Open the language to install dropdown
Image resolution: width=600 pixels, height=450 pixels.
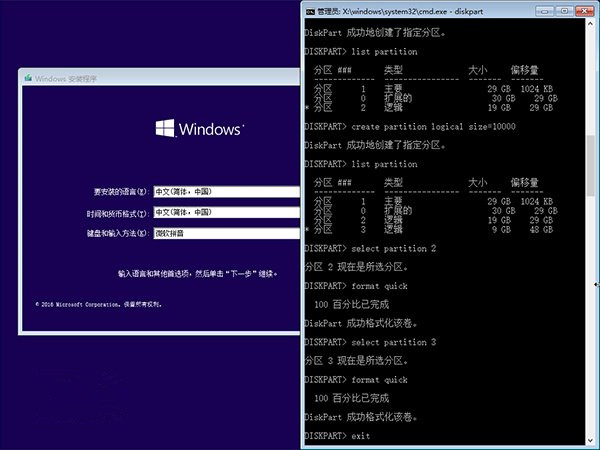(x=227, y=192)
